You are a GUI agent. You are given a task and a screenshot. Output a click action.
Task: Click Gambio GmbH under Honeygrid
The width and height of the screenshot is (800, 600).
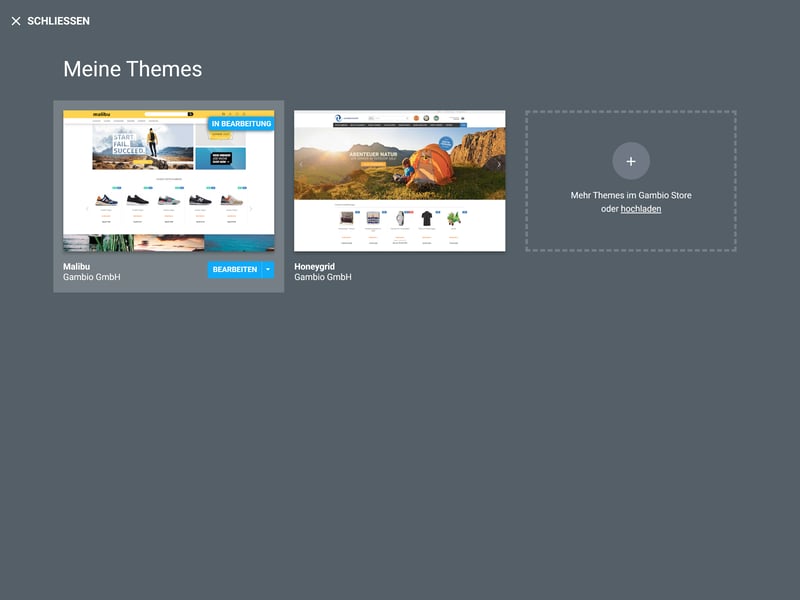pos(323,277)
